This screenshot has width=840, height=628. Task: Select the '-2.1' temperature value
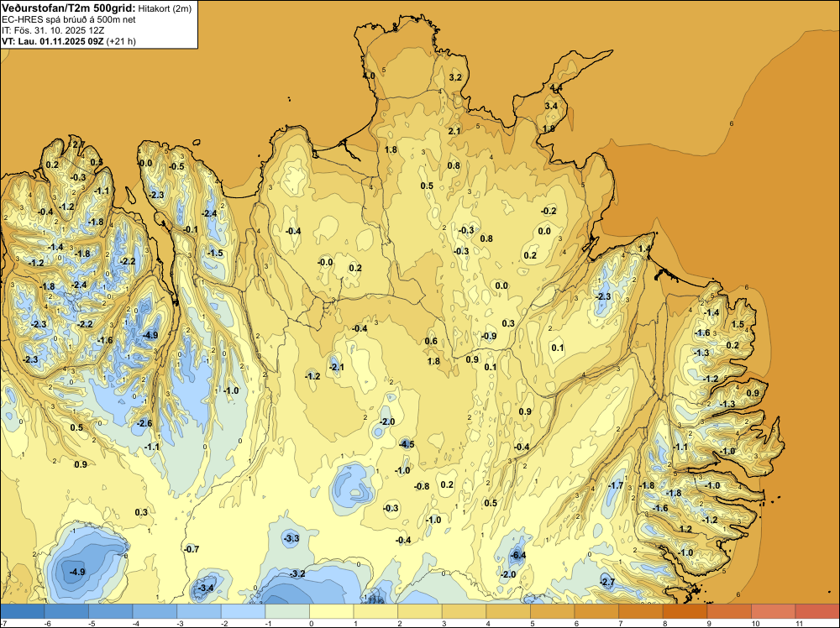[x=337, y=367]
